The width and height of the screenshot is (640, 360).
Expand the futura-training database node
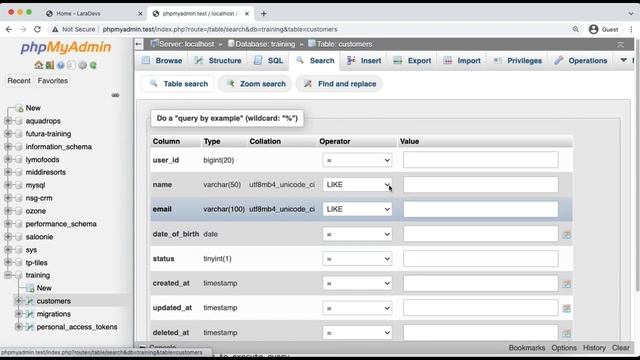tap(8, 133)
